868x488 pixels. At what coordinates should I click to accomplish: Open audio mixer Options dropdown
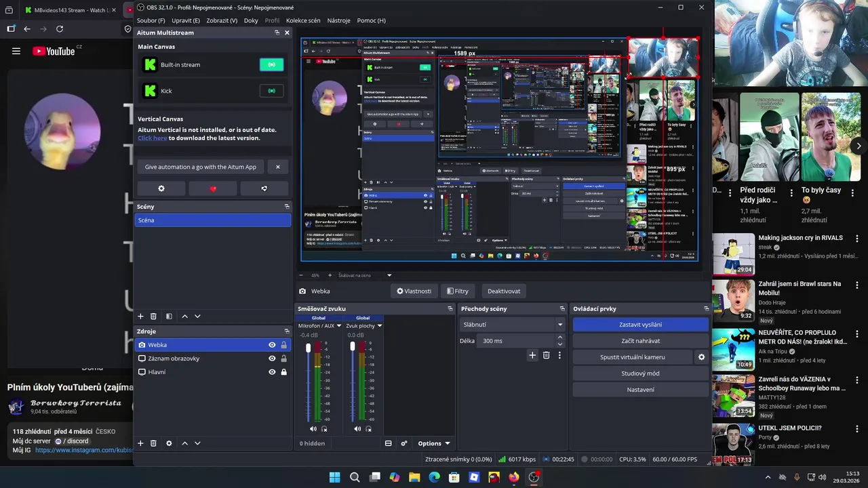tap(433, 443)
